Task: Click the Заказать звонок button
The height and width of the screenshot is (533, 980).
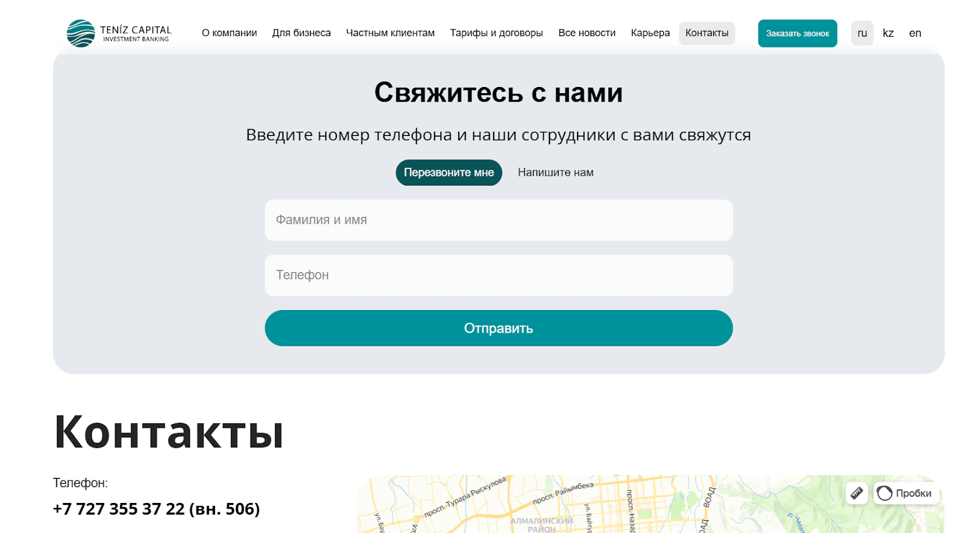Action: [x=797, y=33]
